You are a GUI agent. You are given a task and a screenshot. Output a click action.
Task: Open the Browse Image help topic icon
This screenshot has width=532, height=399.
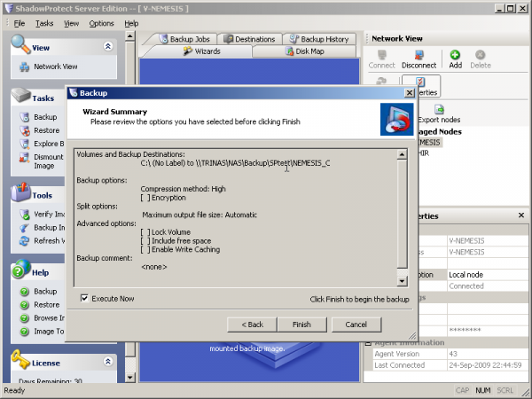(24, 318)
